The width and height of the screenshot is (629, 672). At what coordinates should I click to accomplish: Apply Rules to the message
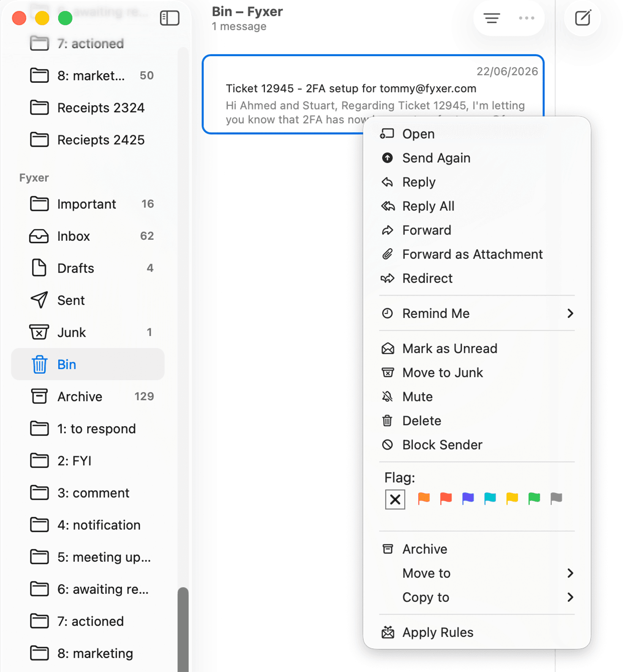click(476, 632)
